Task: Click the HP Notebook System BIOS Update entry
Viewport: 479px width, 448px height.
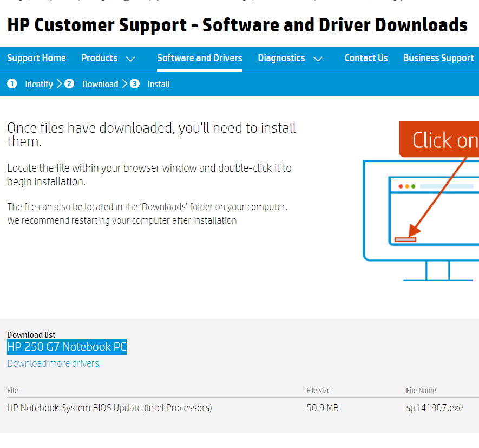Action: click(109, 408)
